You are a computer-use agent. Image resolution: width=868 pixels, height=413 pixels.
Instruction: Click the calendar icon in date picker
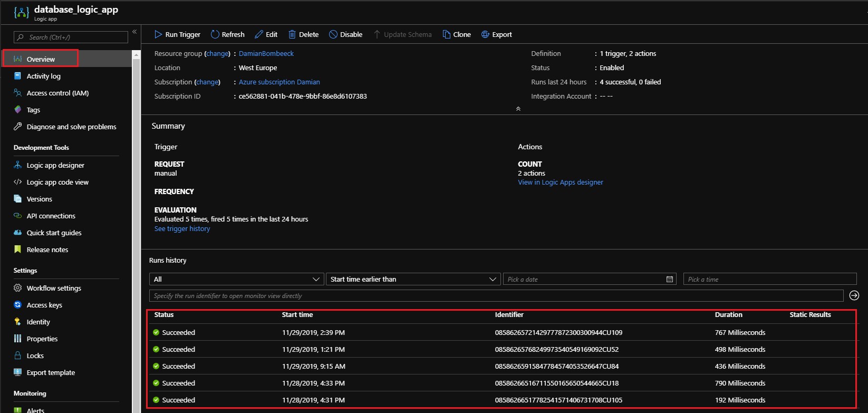670,279
